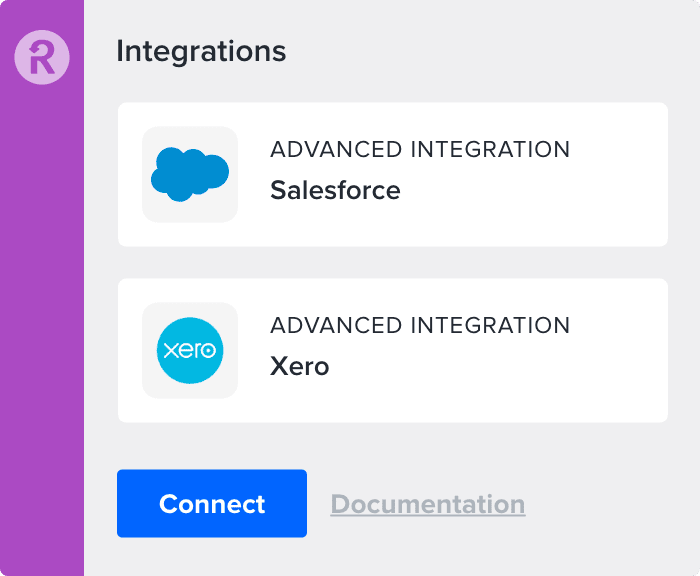
Task: Select the Salesforce integration name
Action: 335,190
